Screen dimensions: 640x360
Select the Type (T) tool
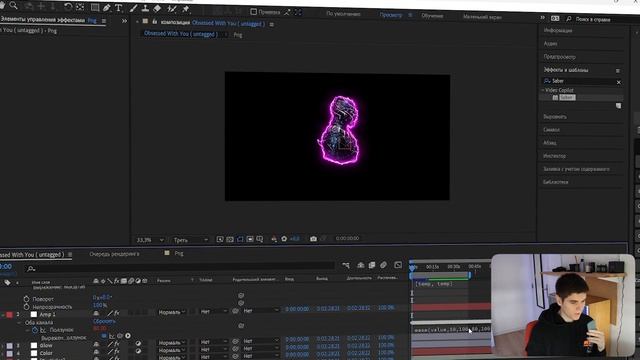click(119, 8)
